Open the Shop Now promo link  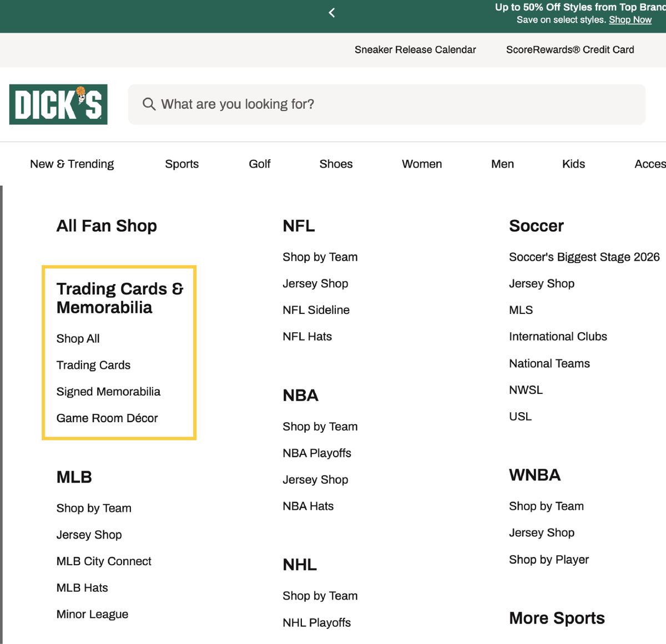pos(630,20)
